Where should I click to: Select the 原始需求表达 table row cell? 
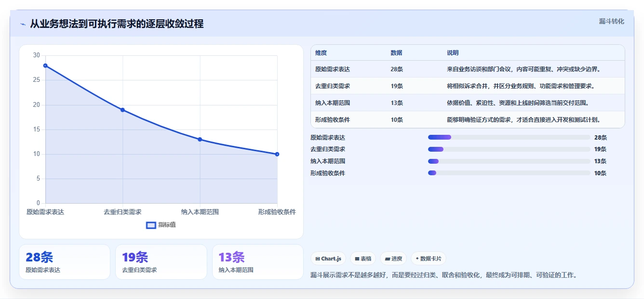(333, 69)
